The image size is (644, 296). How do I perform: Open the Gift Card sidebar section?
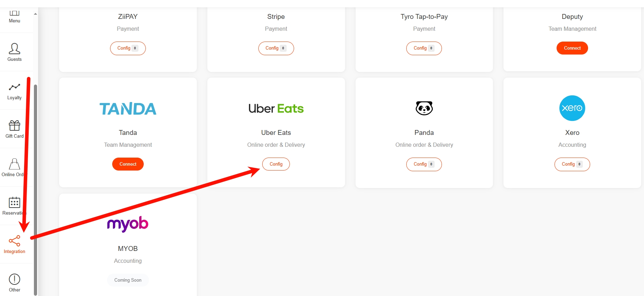pyautogui.click(x=14, y=129)
